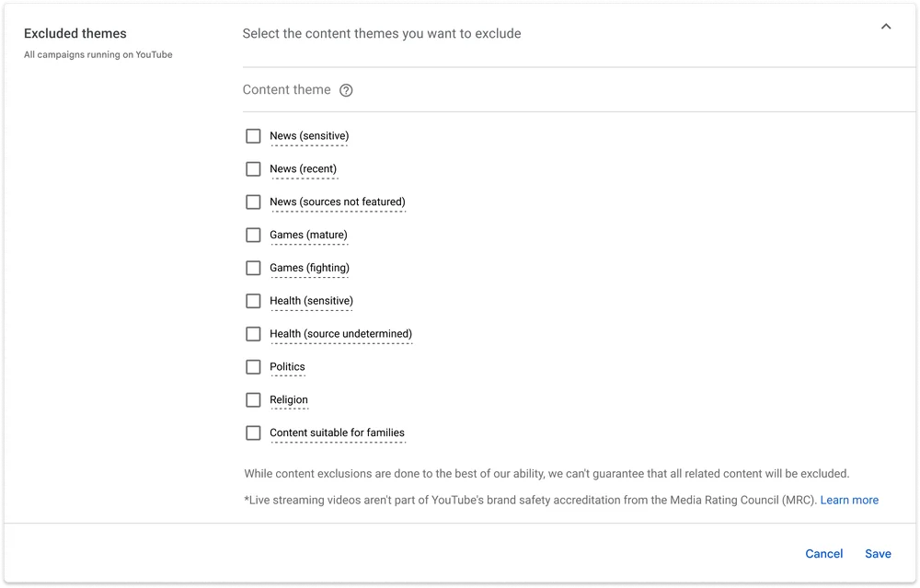Image resolution: width=920 pixels, height=588 pixels.
Task: Select Content suitable for families checkbox
Action: coord(253,433)
